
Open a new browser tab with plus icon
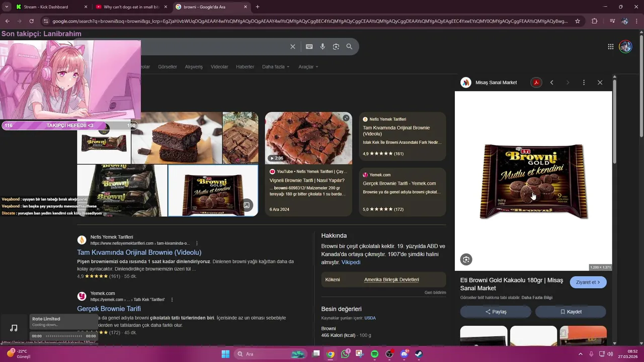click(258, 7)
